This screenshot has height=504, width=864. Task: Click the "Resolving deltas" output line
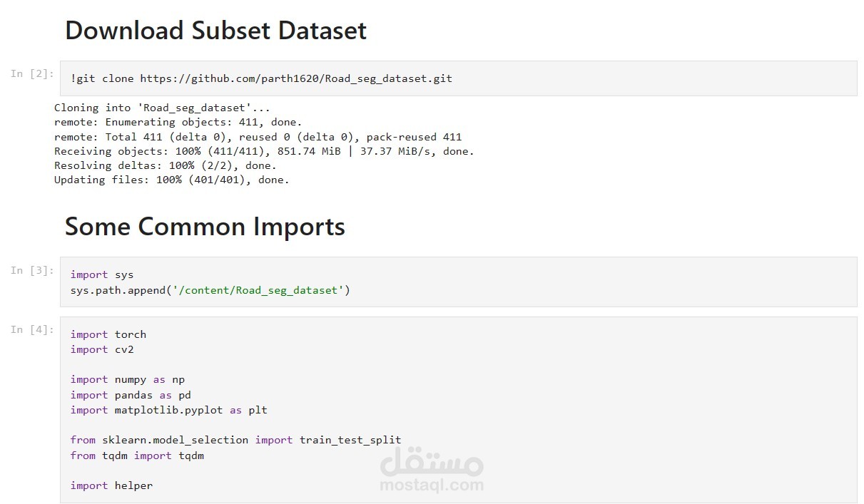coord(165,165)
